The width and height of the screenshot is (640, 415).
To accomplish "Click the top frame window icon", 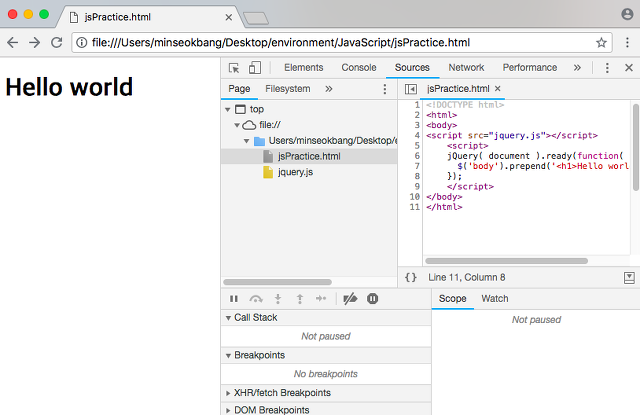I will point(241,109).
